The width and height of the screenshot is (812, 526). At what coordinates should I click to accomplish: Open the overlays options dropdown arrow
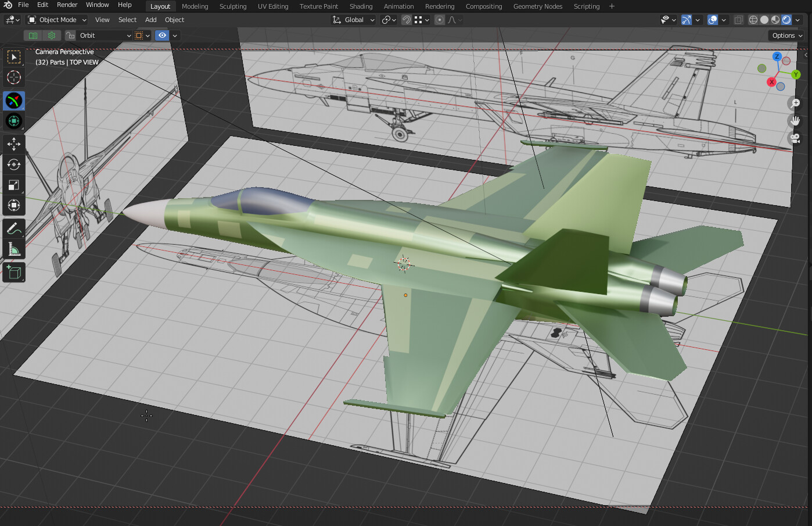(724, 20)
